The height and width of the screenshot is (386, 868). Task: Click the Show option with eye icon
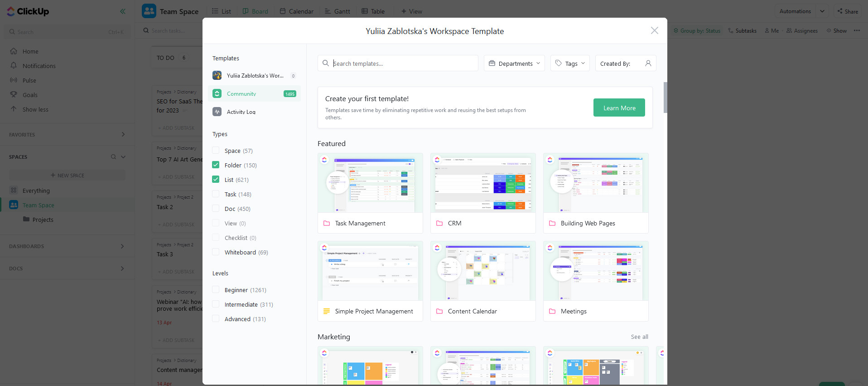(836, 31)
